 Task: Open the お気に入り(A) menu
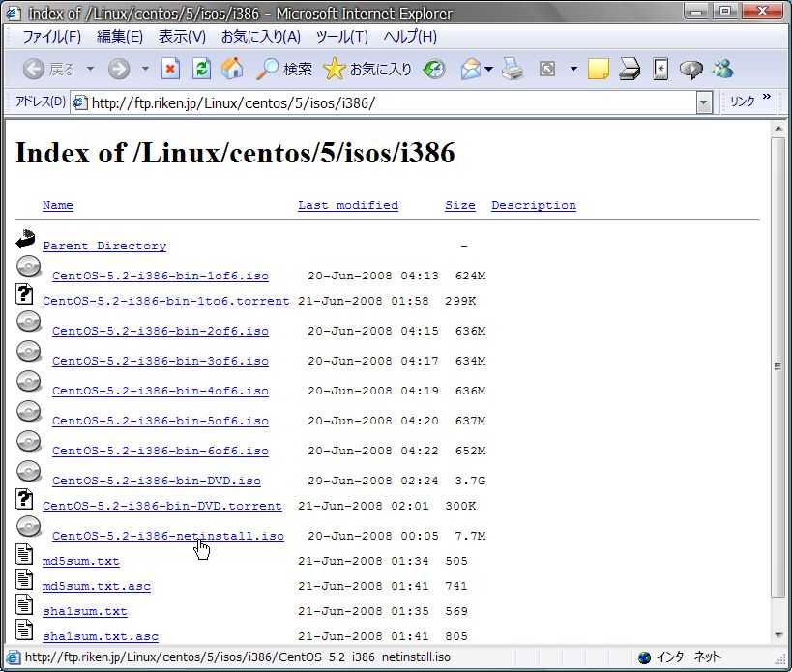261,37
